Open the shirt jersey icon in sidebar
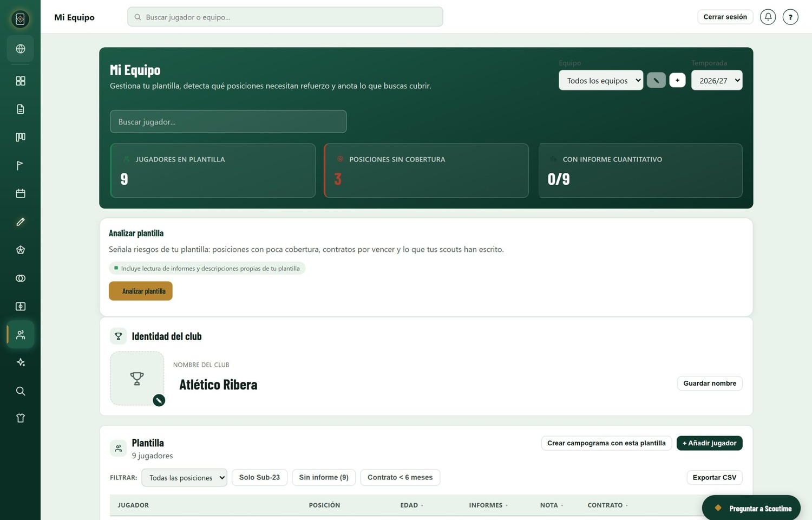 [x=21, y=418]
